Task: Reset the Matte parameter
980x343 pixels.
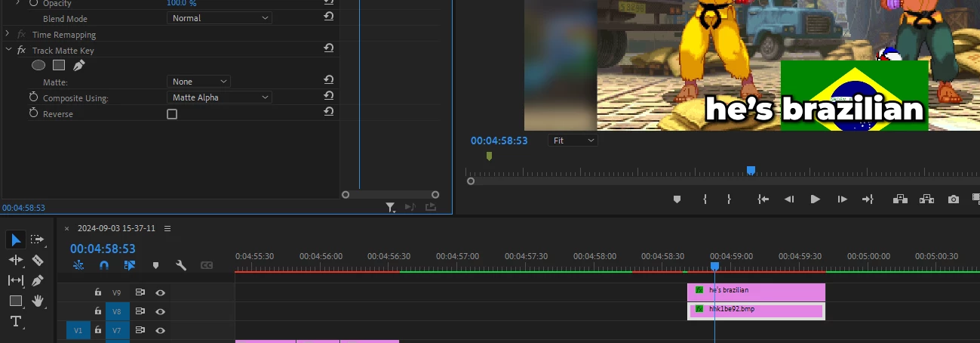Action: [x=329, y=80]
